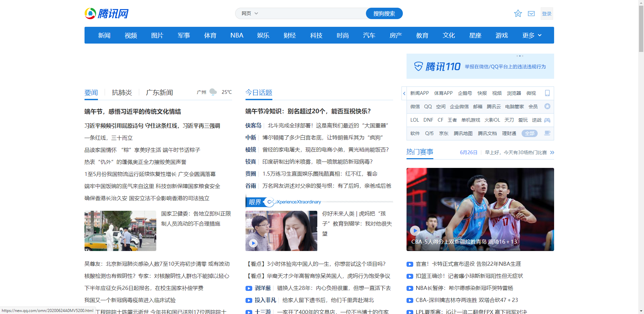Open the favorites star icon
The height and width of the screenshot is (314, 644).
(x=518, y=13)
